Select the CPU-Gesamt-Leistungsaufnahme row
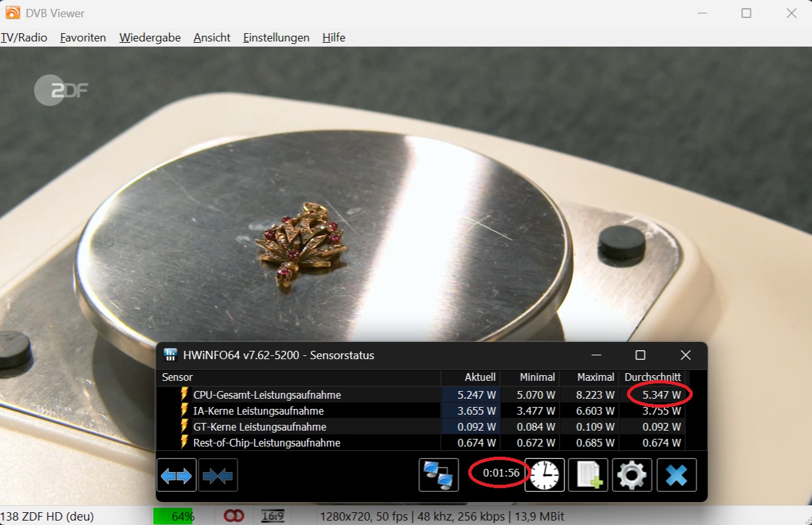Image resolution: width=812 pixels, height=525 pixels. [421, 395]
